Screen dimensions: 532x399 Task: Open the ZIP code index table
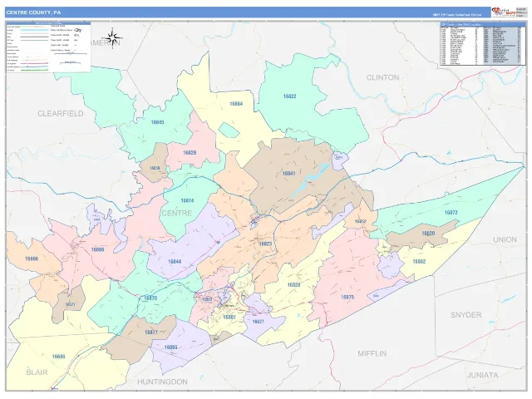tap(483, 43)
